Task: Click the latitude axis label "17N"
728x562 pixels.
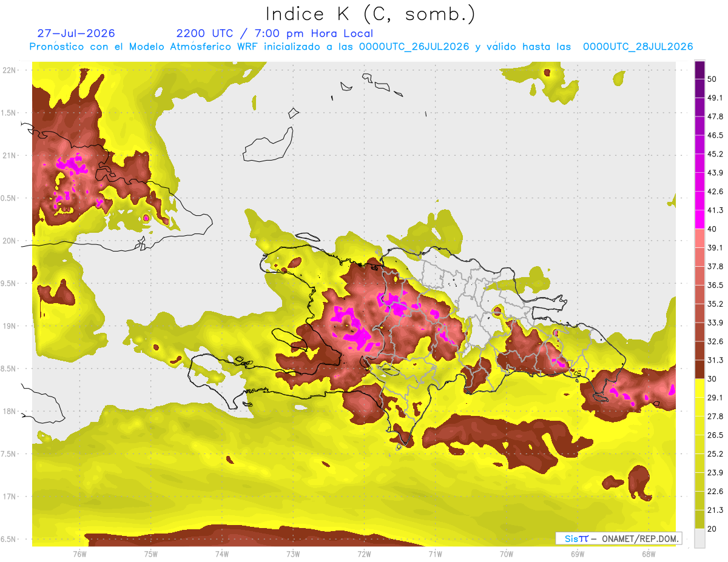Action: tap(10, 497)
